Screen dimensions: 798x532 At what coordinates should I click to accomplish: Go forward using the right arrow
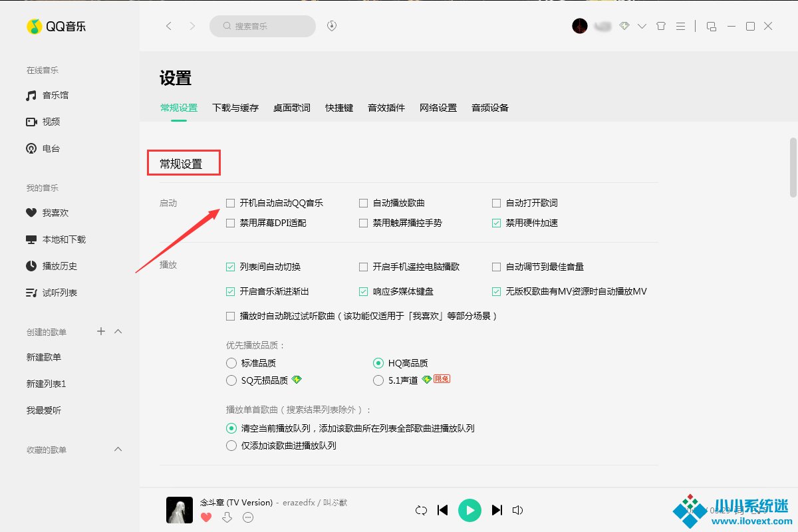tap(192, 26)
